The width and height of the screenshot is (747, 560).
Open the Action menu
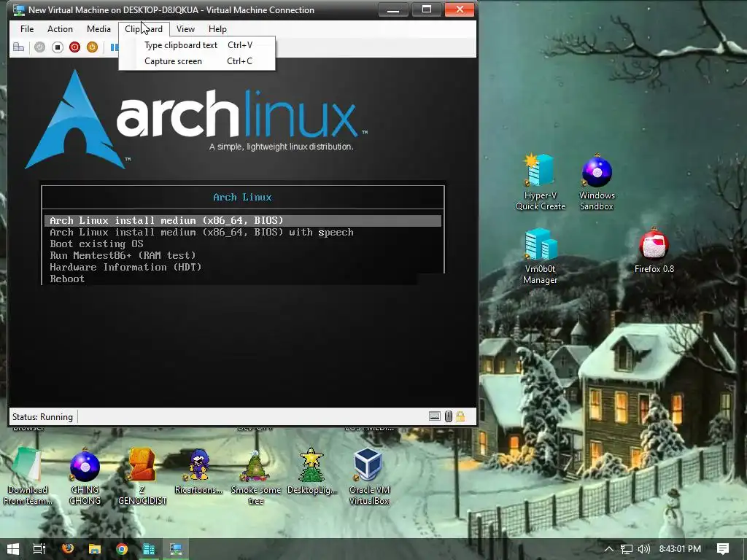[x=60, y=29]
